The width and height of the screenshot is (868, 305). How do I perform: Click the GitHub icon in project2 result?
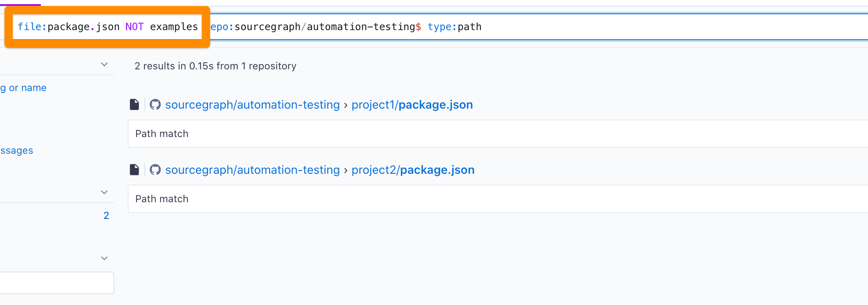click(x=155, y=170)
